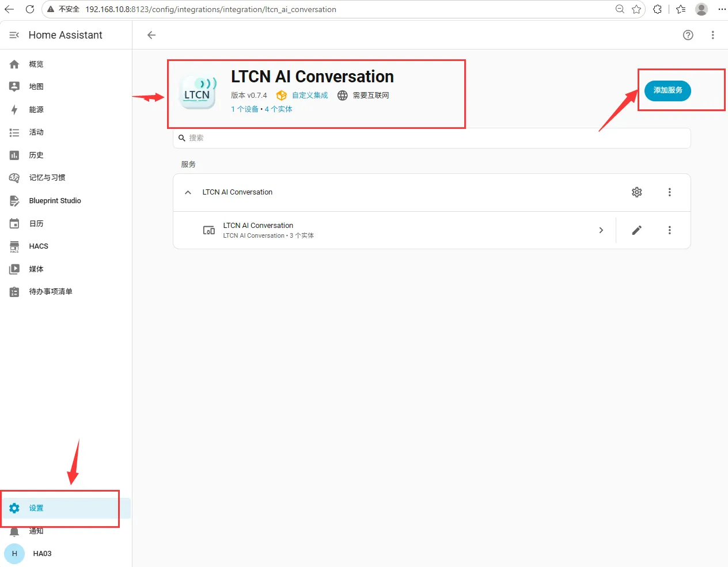The image size is (728, 567).
Task: Focus the 搜索 search field
Action: tap(431, 138)
